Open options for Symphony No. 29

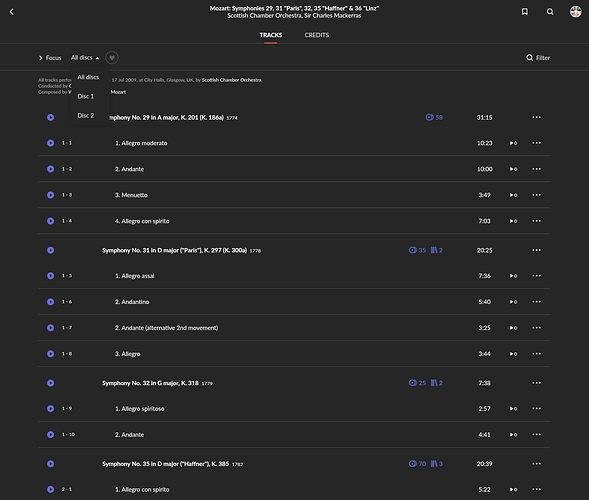coord(536,117)
